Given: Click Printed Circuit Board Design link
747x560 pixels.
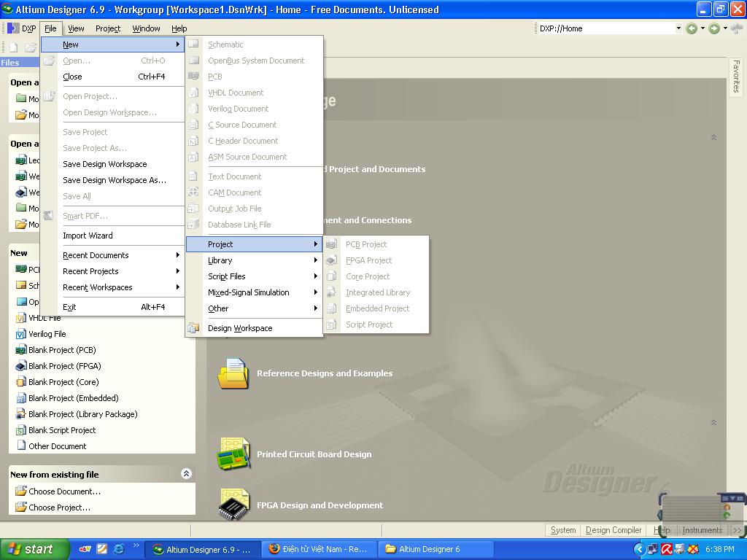Looking at the screenshot, I should [314, 454].
